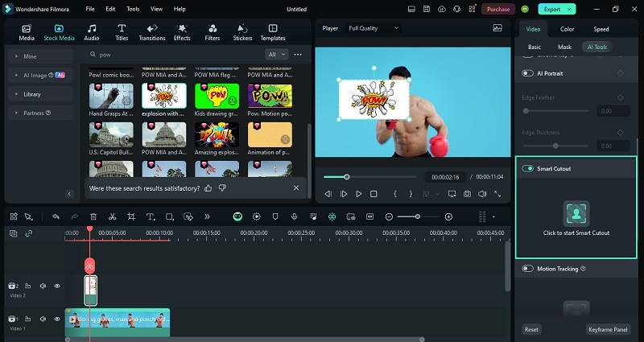Click the Edge Feather slider
Image resolution: width=644 pixels, height=342 pixels.
pyautogui.click(x=555, y=111)
